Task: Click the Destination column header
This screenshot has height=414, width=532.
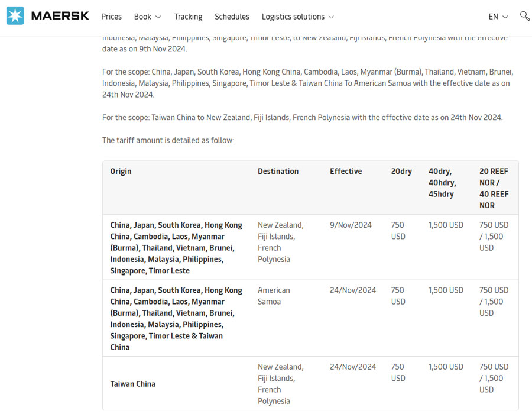Action: click(278, 172)
